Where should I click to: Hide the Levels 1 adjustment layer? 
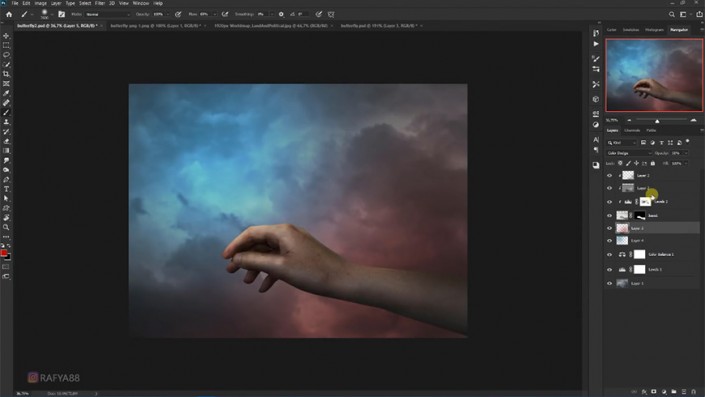tap(610, 270)
